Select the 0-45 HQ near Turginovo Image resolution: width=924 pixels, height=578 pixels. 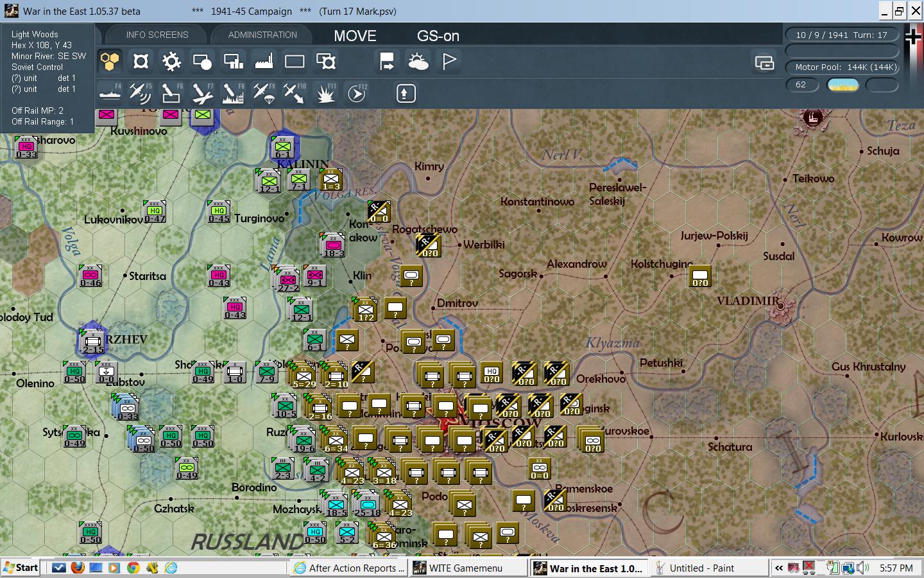coord(219,212)
